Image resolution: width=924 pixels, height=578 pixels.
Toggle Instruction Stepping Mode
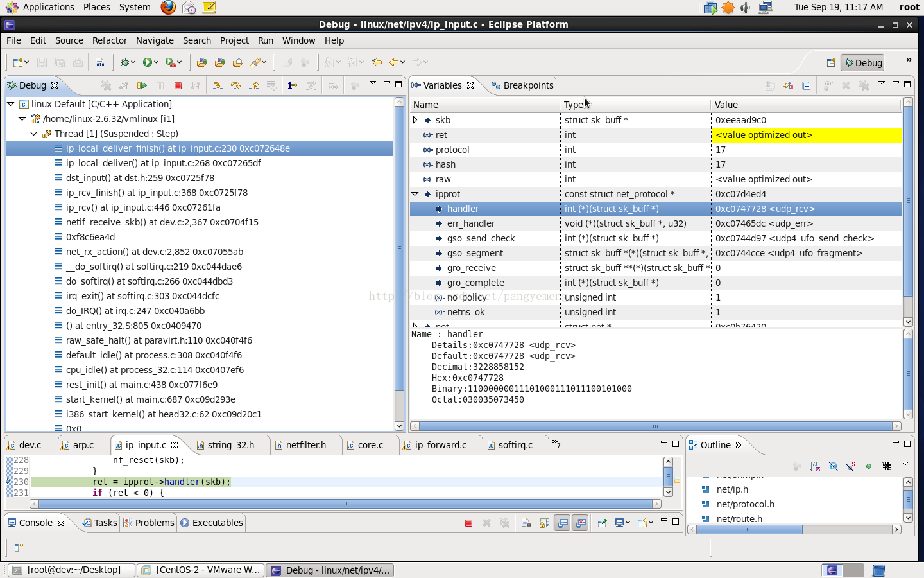click(293, 85)
